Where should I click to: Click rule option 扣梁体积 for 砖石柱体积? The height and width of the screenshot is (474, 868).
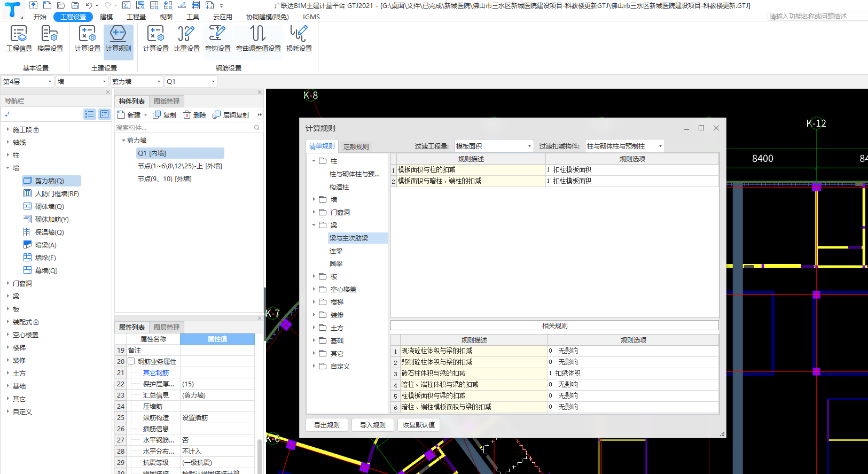pyautogui.click(x=632, y=373)
